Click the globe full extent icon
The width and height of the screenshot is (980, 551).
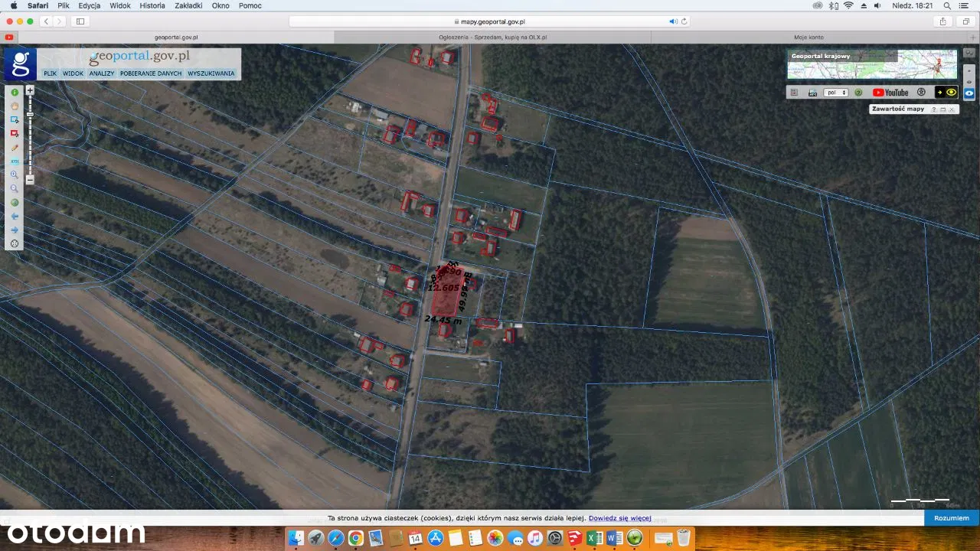[15, 203]
